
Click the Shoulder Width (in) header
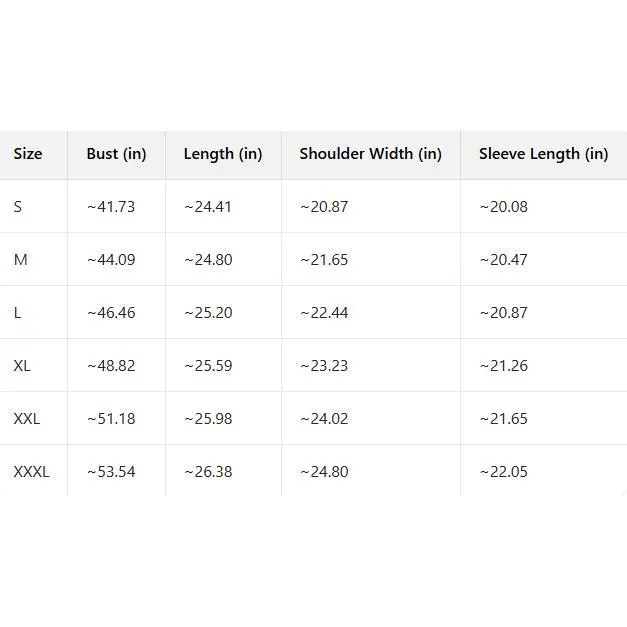tap(370, 154)
